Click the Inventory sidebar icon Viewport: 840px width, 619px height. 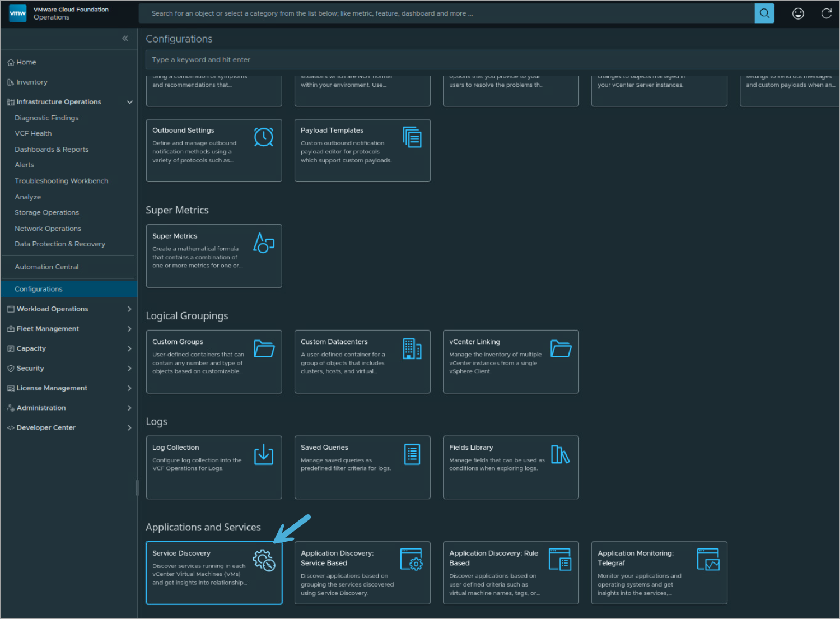point(11,82)
